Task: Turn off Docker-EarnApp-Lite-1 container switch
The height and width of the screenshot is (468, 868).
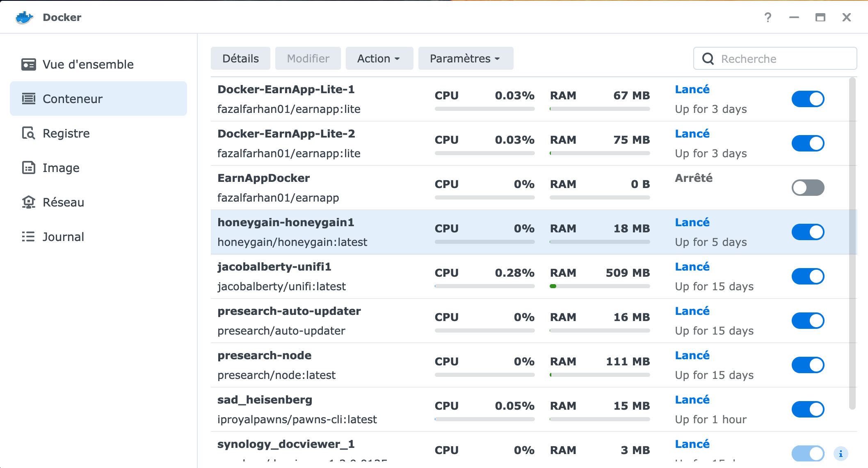Action: click(808, 99)
